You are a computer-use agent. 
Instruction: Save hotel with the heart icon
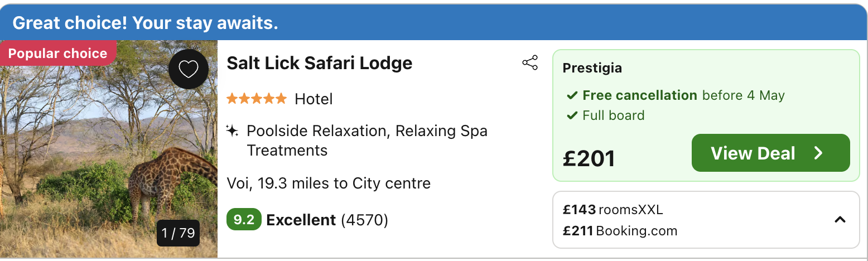pyautogui.click(x=189, y=69)
